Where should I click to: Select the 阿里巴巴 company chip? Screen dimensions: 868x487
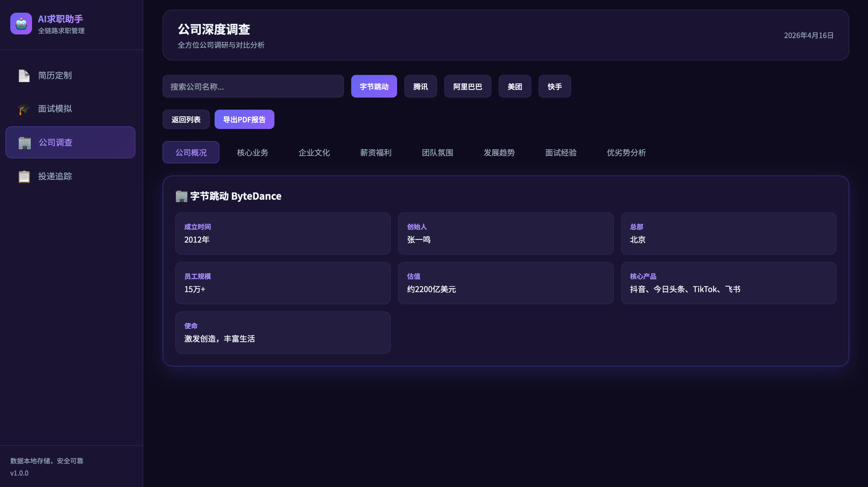coord(467,87)
